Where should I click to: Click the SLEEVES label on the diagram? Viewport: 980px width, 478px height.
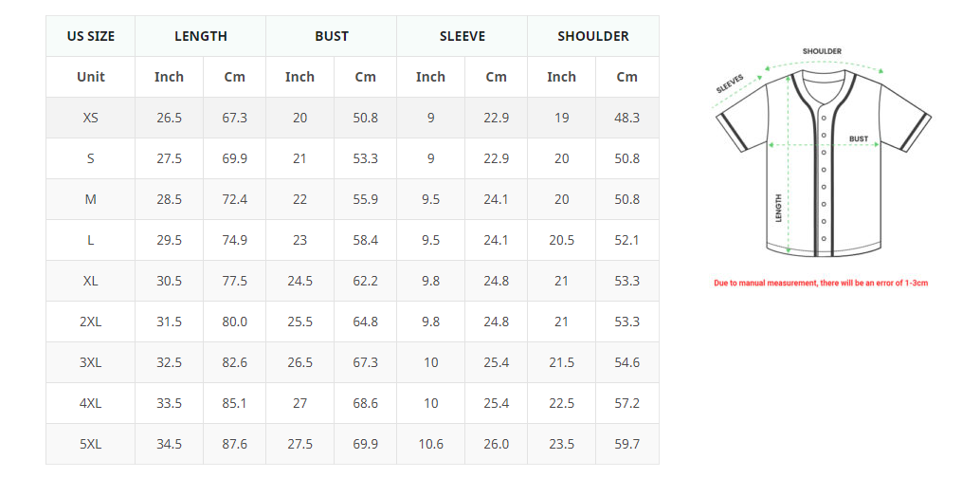click(730, 83)
